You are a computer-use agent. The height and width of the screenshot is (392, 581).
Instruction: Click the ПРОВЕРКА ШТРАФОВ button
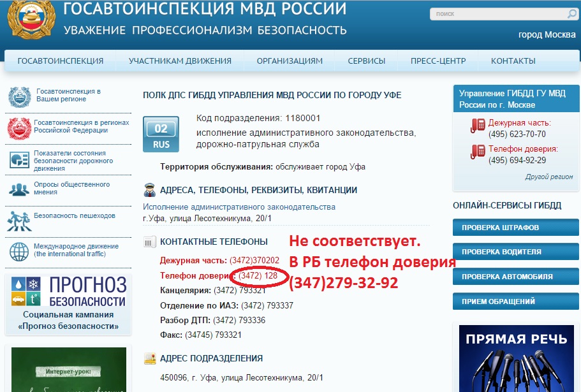tap(515, 228)
